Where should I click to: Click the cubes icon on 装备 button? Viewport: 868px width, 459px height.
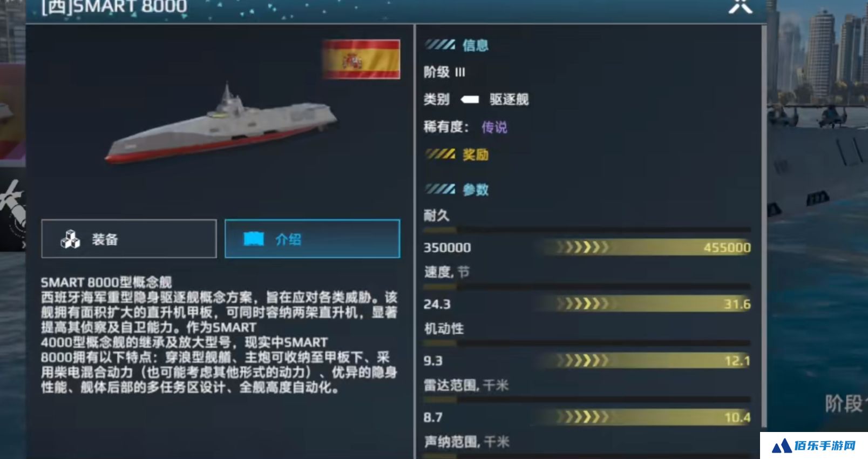point(70,239)
